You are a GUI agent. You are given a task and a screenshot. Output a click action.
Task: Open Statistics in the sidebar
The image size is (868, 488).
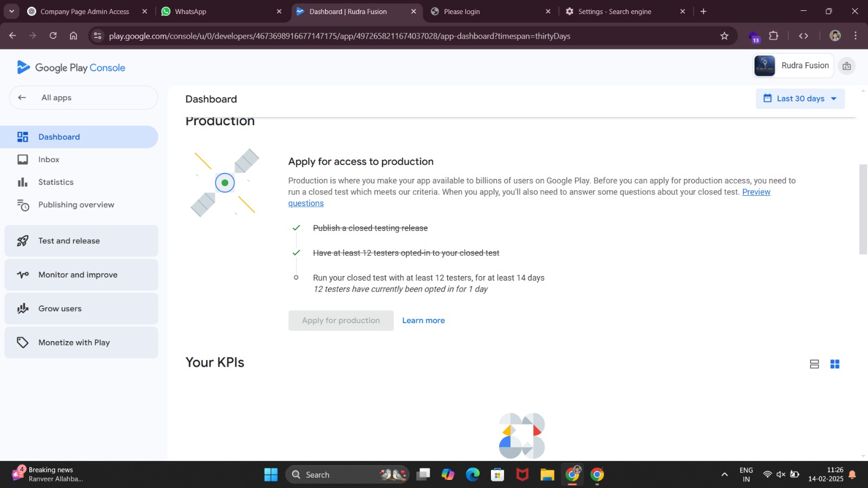(x=79, y=182)
